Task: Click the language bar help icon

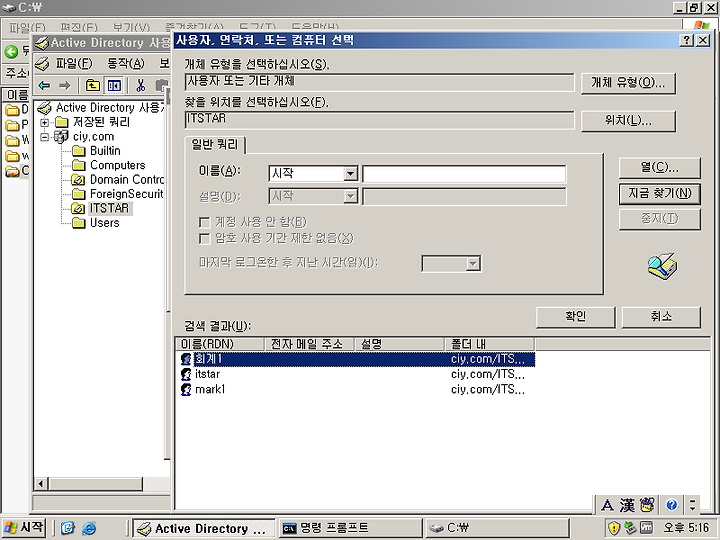Action: 672,505
